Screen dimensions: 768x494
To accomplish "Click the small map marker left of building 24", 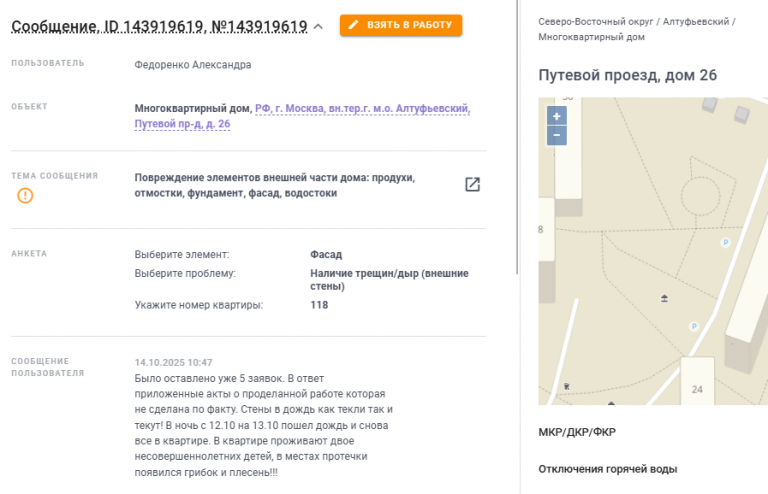I will pyautogui.click(x=567, y=385).
